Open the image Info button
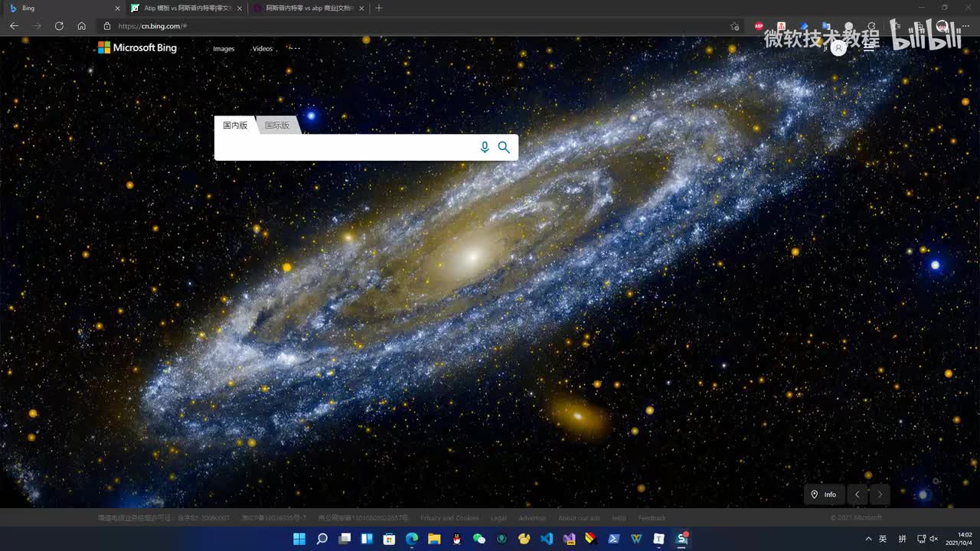980x551 pixels. [824, 494]
